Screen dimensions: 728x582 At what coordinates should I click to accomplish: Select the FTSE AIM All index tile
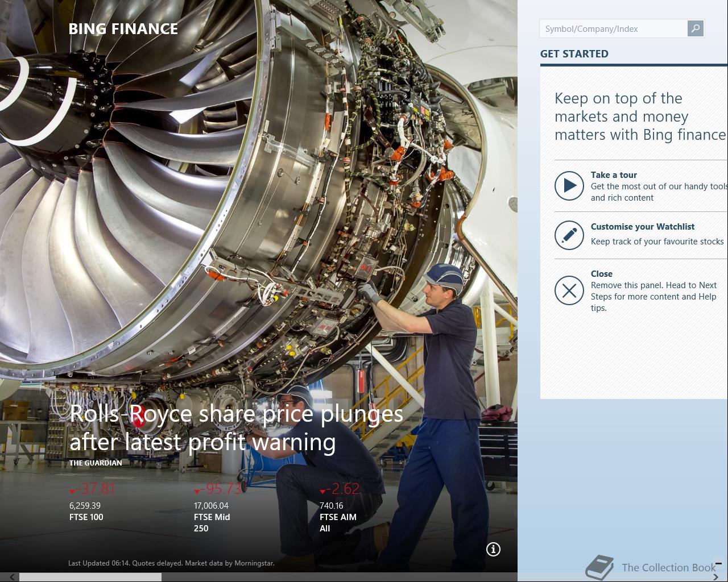[340, 508]
